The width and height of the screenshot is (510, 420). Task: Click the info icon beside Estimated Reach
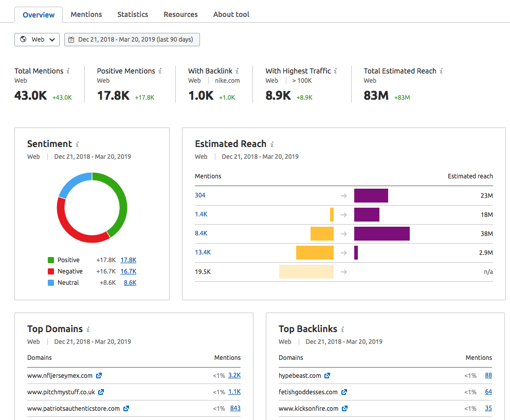pyautogui.click(x=271, y=144)
